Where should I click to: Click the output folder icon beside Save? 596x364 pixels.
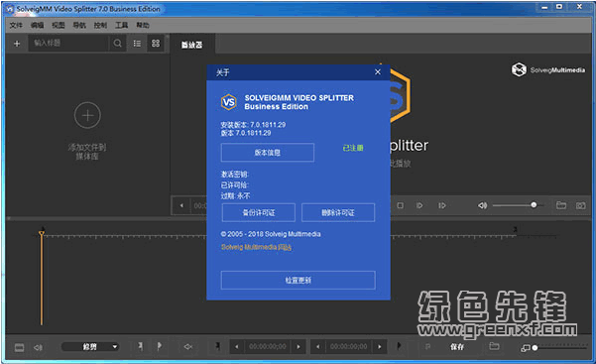494,346
